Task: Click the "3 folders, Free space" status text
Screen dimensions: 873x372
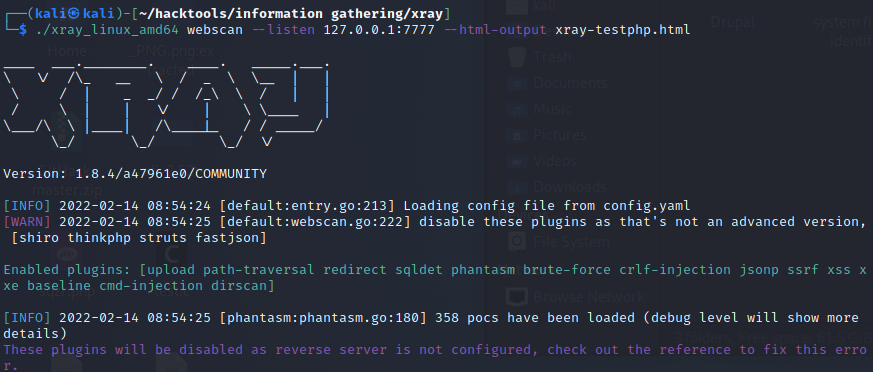Action: 773,337
